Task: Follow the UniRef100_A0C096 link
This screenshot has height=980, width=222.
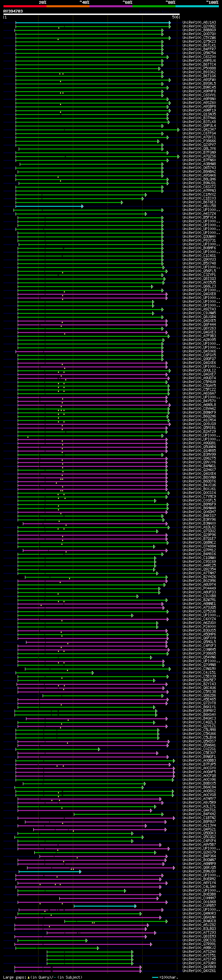Action: [199, 779]
